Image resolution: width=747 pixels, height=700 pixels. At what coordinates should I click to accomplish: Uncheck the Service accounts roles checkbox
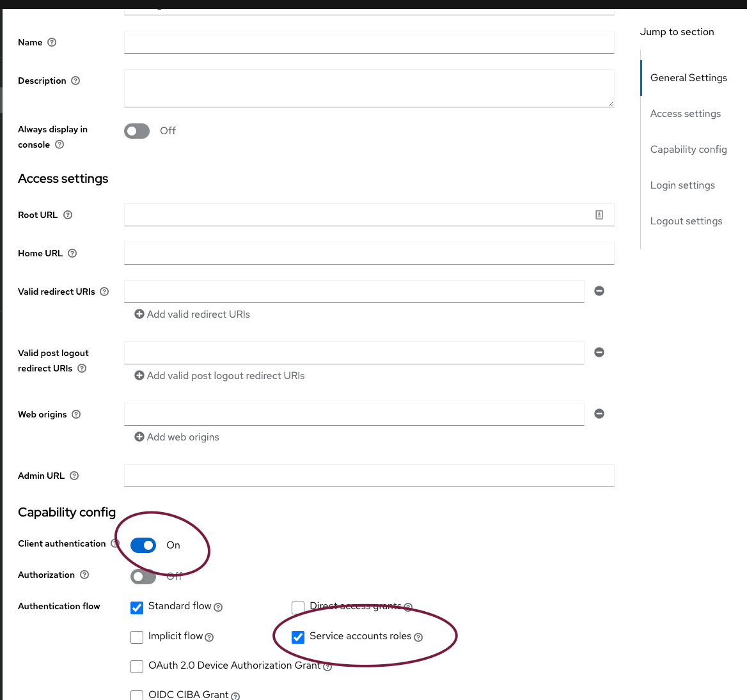298,637
